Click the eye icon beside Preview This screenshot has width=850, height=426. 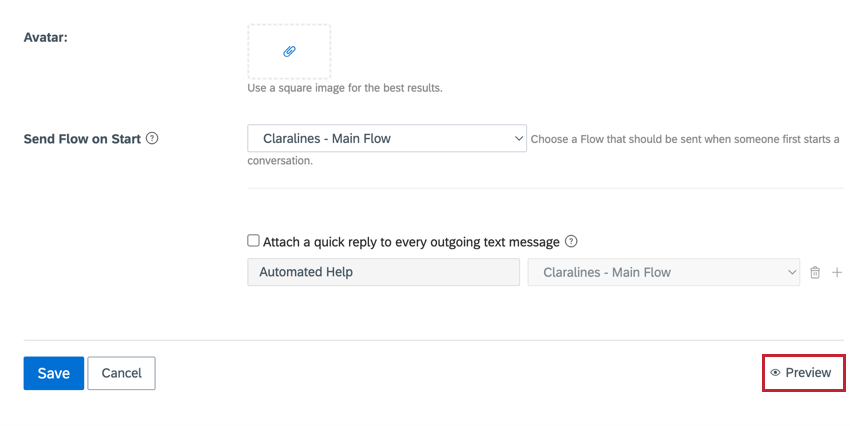pos(775,372)
